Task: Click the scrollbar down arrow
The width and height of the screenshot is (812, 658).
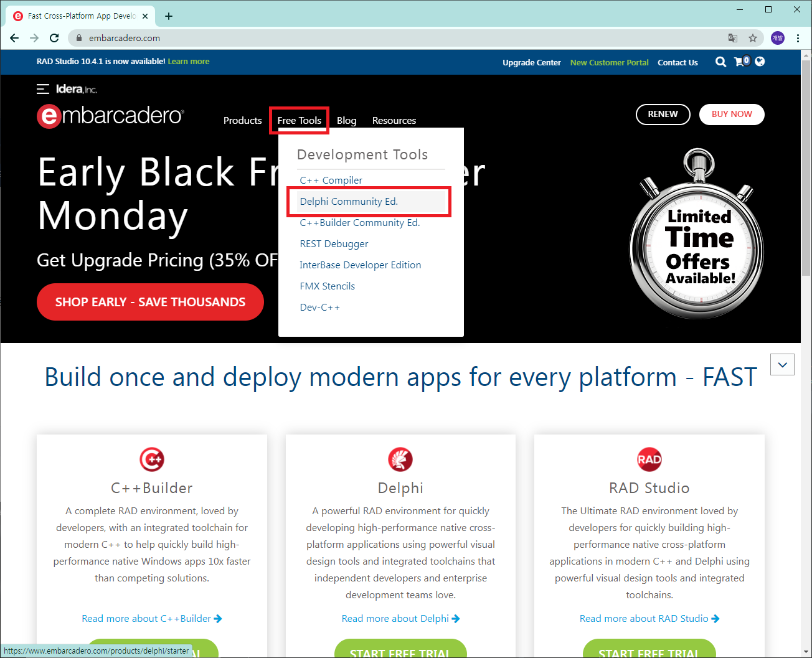Action: point(806,652)
